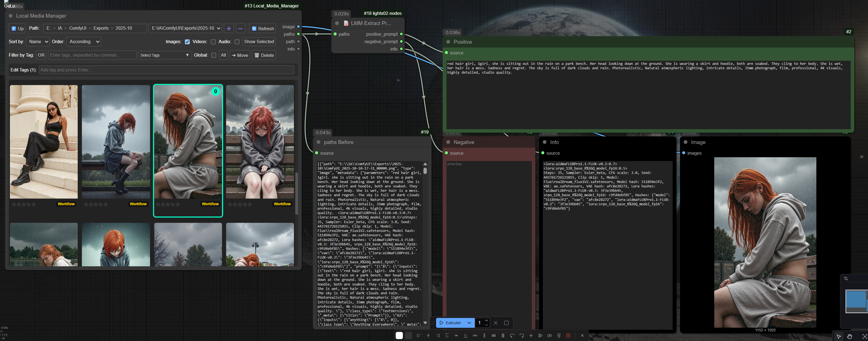
Task: Click the Exports breadcrumb in Path
Action: (101, 28)
